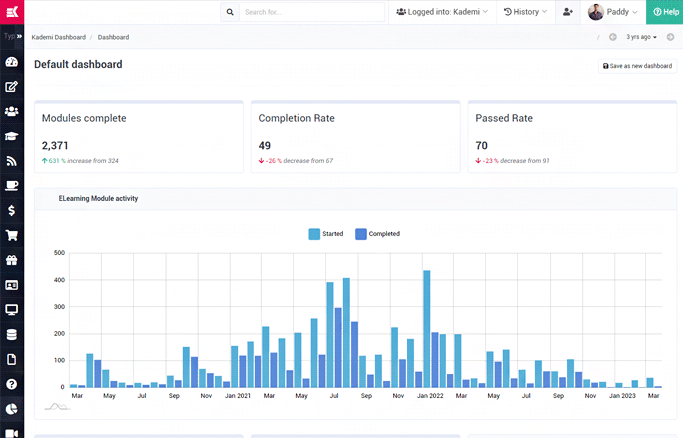Open the '3 yrs ago' date range dropdown
Image resolution: width=683 pixels, height=438 pixels.
point(641,37)
